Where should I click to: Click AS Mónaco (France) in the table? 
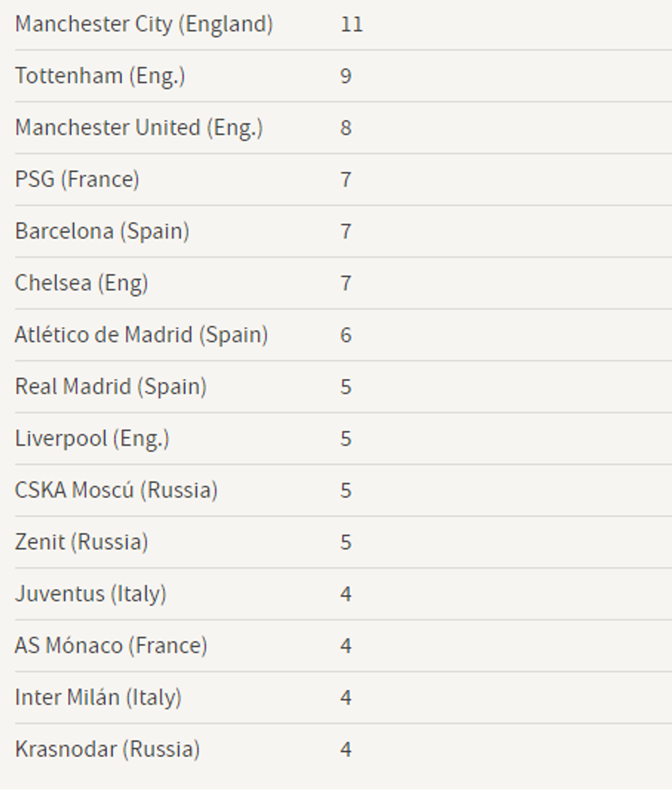[110, 645]
